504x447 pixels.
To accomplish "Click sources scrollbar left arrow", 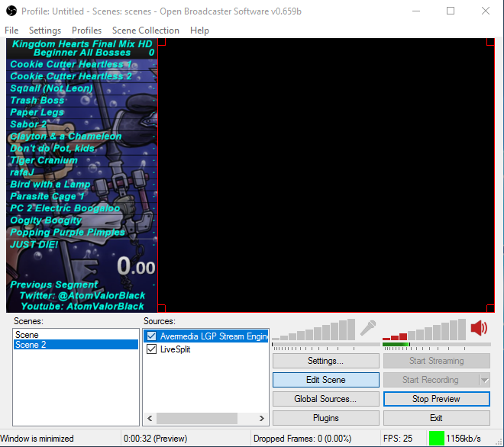I will [x=150, y=418].
